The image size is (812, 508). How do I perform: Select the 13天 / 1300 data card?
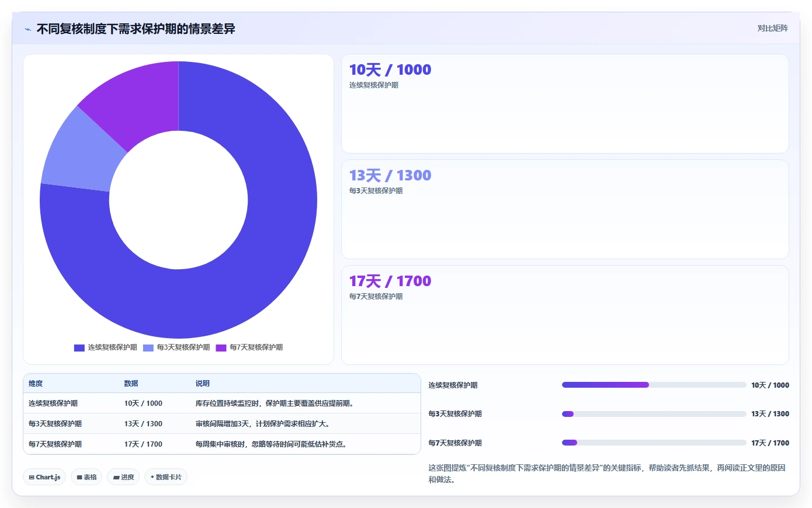(565, 210)
